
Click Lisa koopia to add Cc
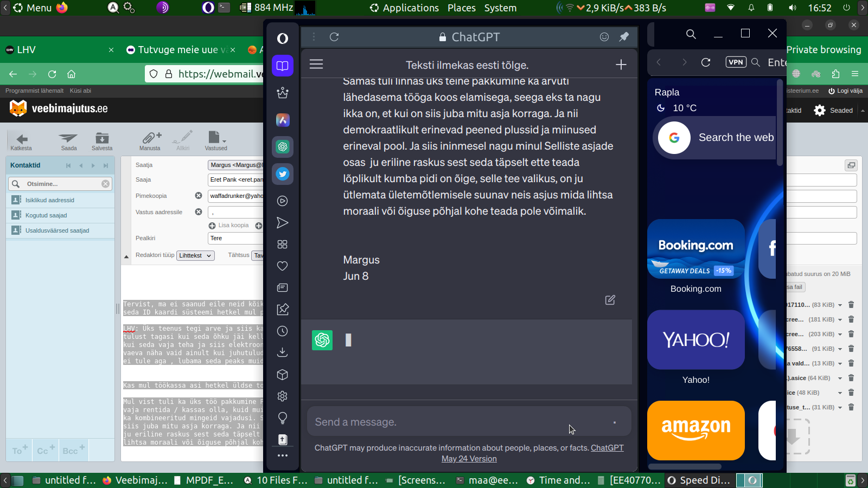229,226
